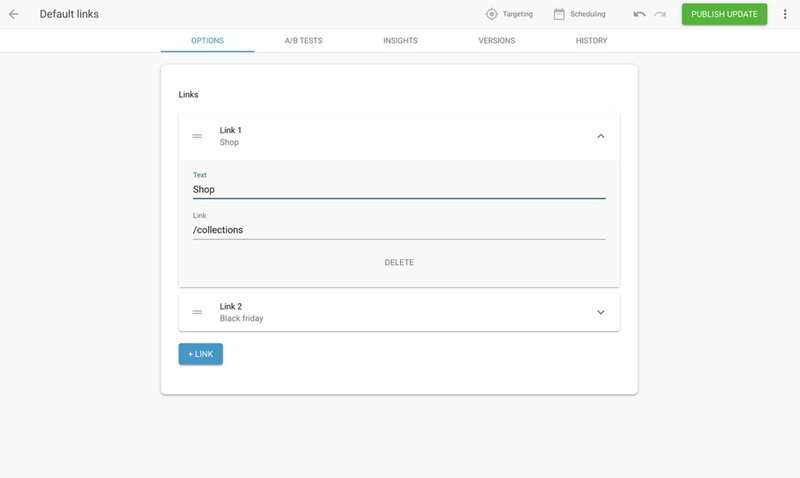Expand the Link 2 Black friday chevron
800x478 pixels.
601,312
